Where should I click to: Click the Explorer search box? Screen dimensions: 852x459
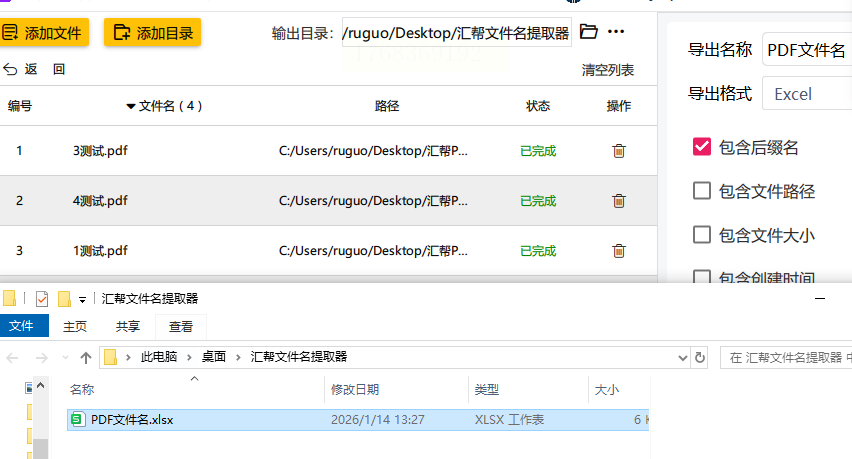pos(786,357)
